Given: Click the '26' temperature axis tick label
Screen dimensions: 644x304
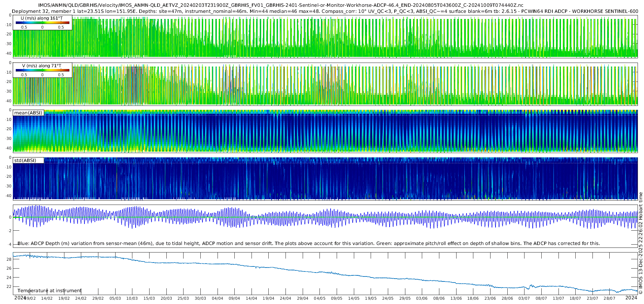Looking at the screenshot, I should point(9,269).
